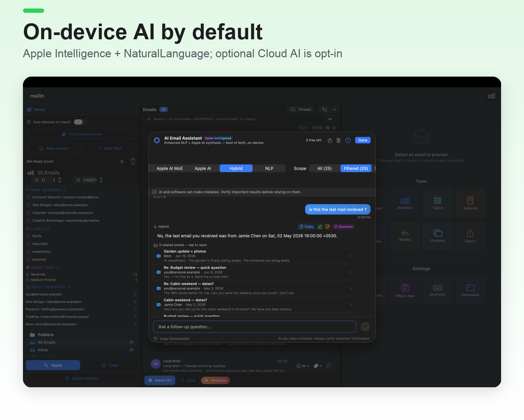
Task: Click the Done button
Action: tap(363, 140)
